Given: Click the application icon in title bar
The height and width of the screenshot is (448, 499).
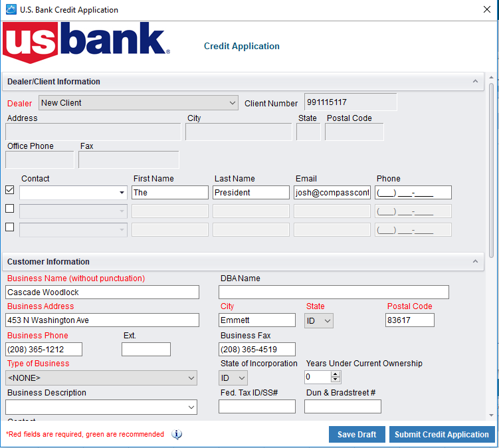Looking at the screenshot, I should [x=11, y=9].
